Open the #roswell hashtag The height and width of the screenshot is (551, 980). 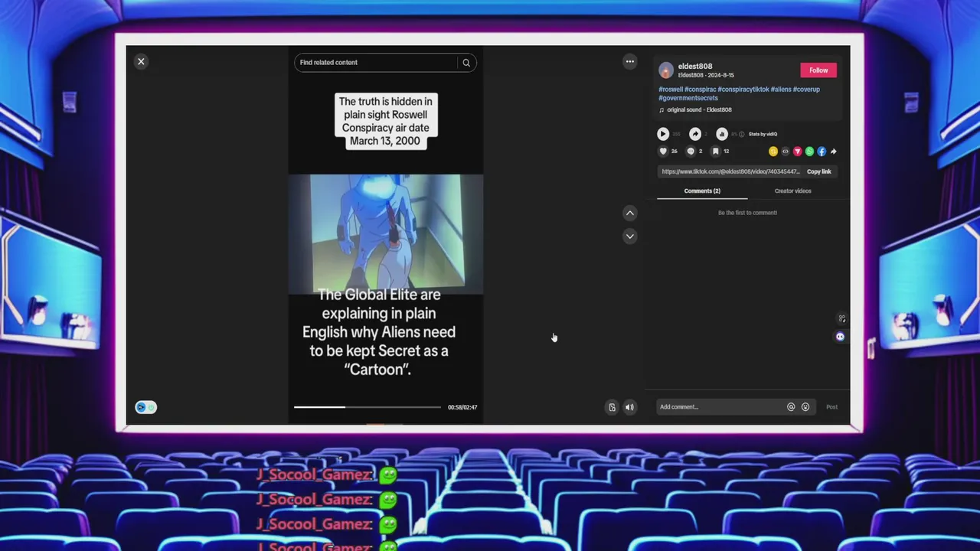671,90
